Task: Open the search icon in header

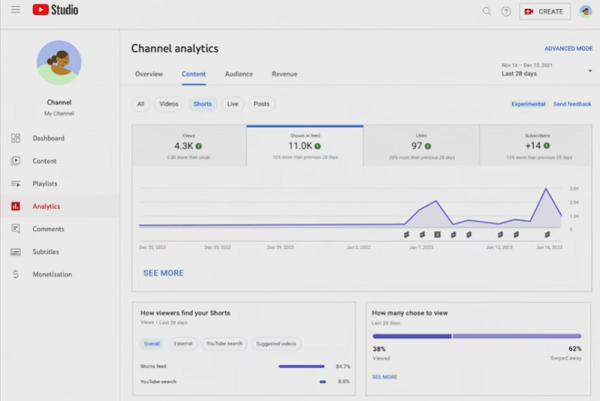Action: [487, 11]
